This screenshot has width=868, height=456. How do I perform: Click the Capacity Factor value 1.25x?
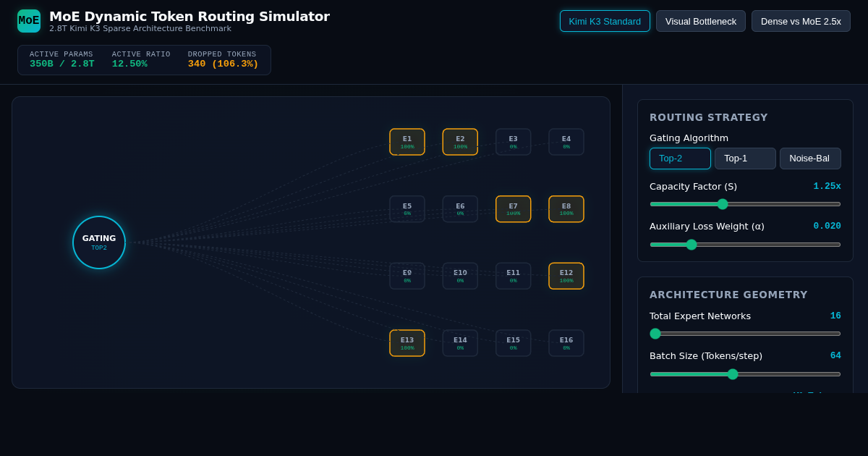827,186
